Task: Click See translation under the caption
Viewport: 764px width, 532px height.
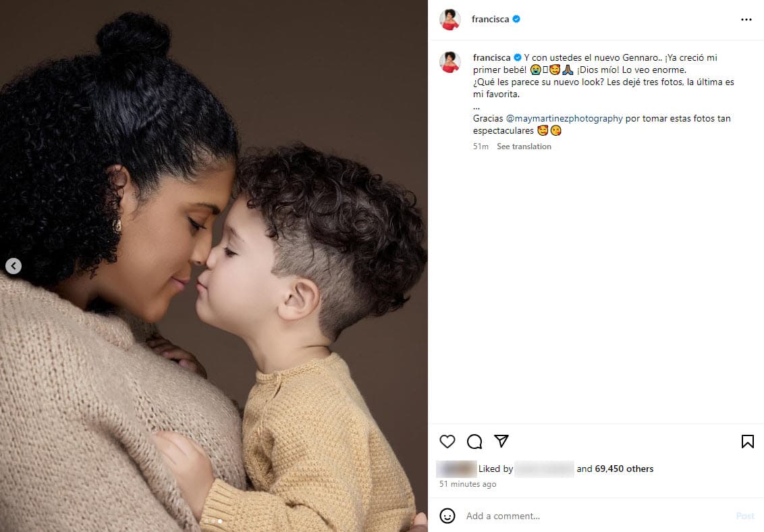Action: tap(524, 146)
